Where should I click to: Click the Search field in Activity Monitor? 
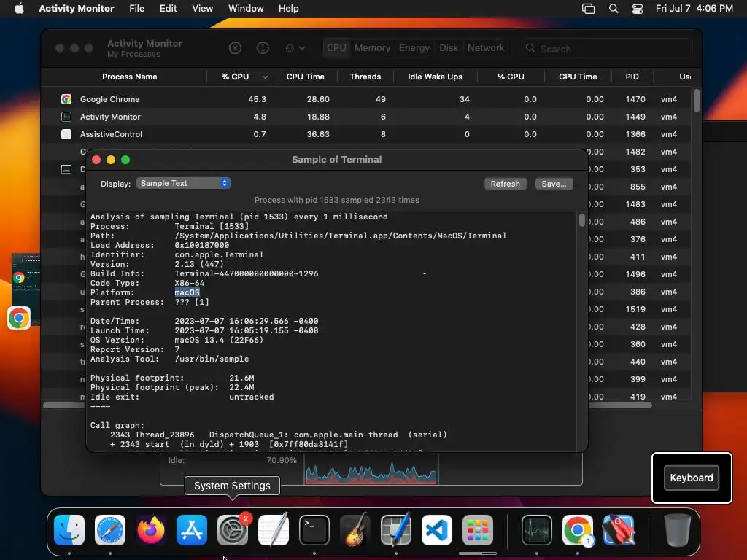point(607,49)
